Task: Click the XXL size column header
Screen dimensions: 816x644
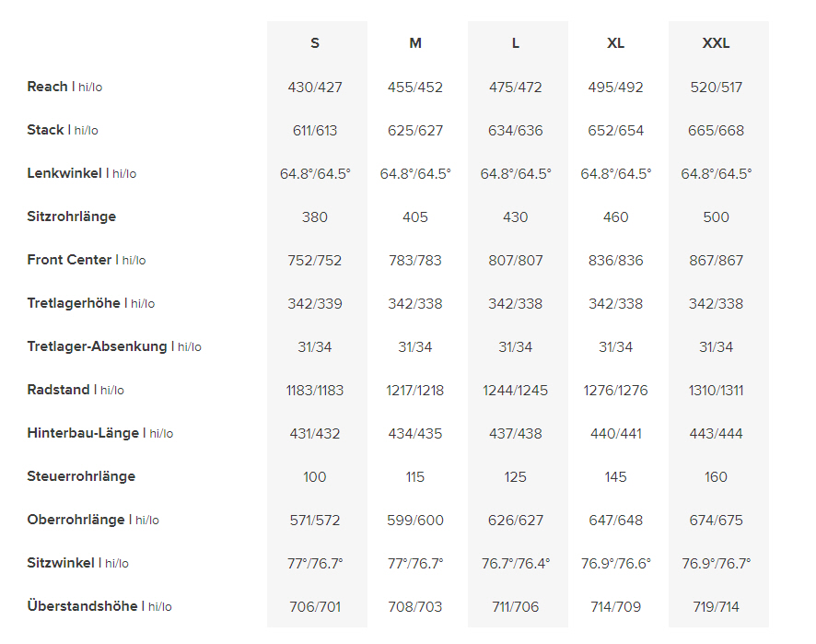Action: pos(716,43)
